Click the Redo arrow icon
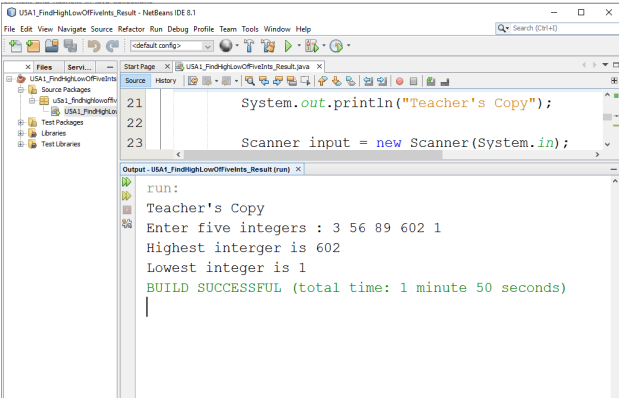 pos(113,46)
